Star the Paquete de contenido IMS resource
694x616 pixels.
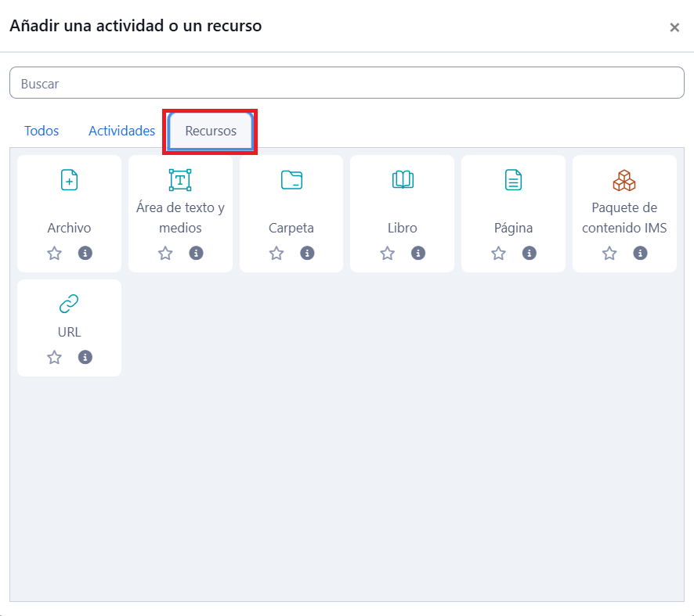609,253
